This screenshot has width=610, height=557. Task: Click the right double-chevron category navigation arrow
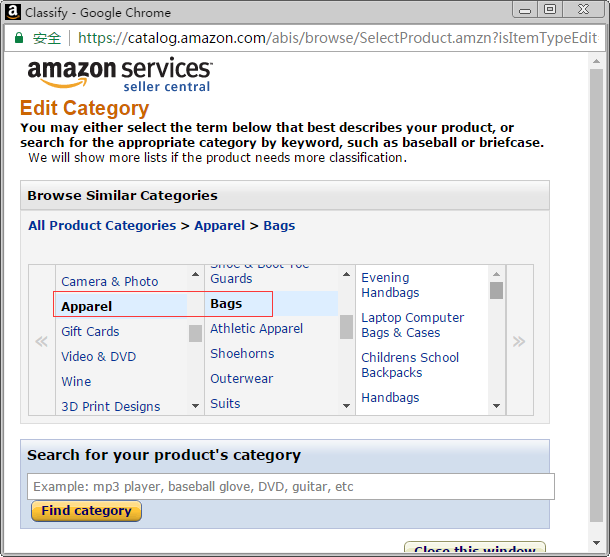coord(519,341)
